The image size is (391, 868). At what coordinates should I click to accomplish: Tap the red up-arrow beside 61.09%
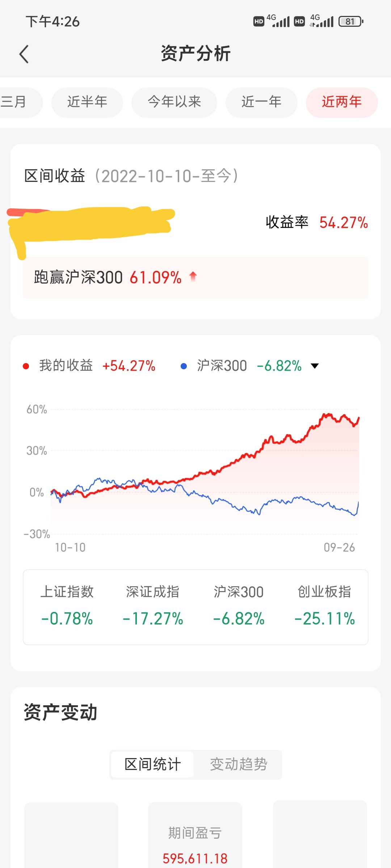click(x=193, y=277)
